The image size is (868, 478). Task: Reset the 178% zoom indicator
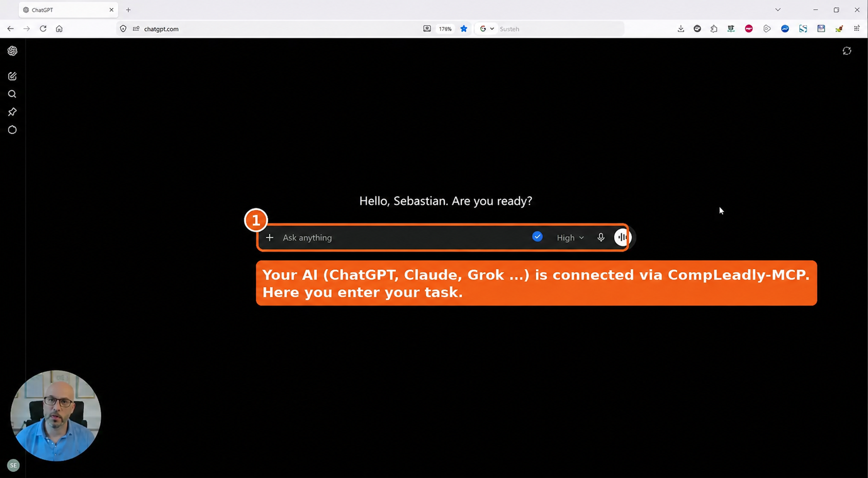tap(445, 29)
